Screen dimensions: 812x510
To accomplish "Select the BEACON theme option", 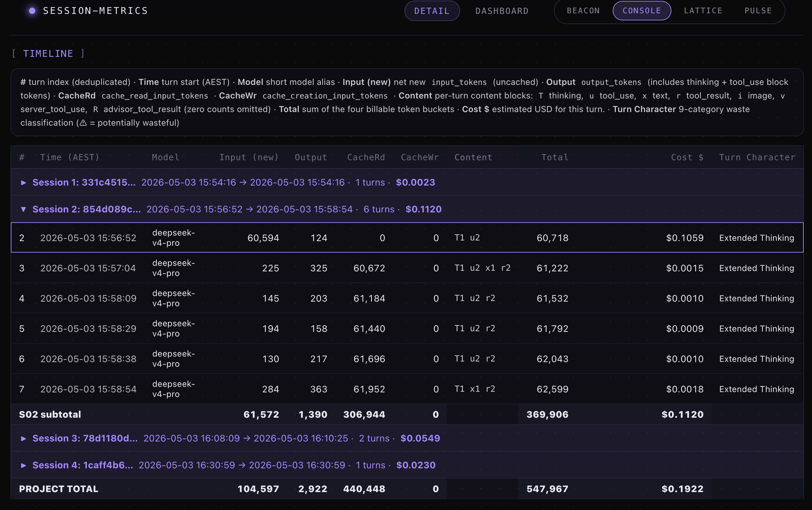I will 583,11.
